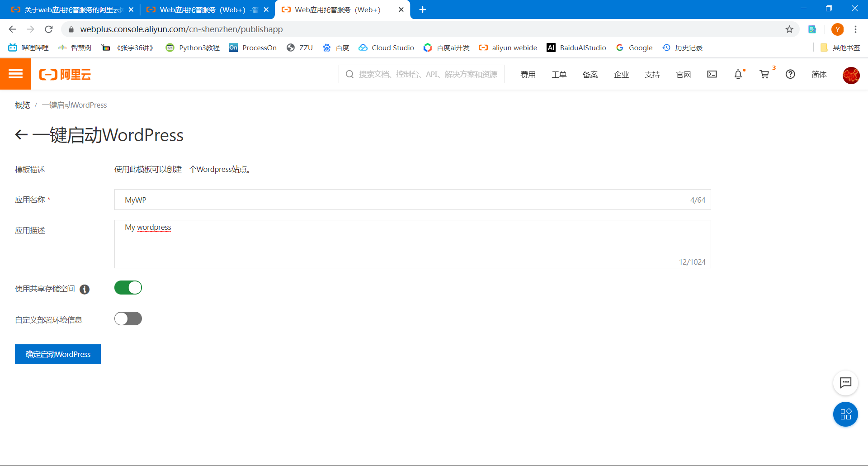Open the BaiduAIStudio bookmark
Screen dimensions: 868x466
pyautogui.click(x=576, y=48)
